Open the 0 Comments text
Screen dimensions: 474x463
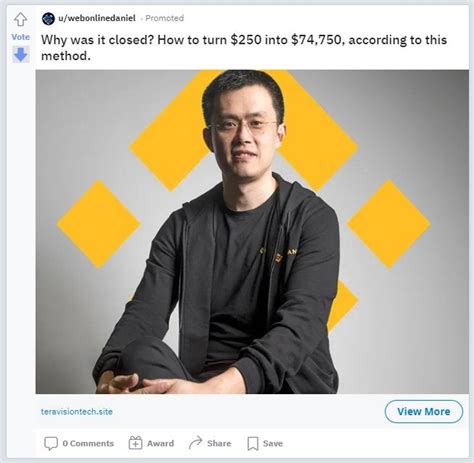88,443
